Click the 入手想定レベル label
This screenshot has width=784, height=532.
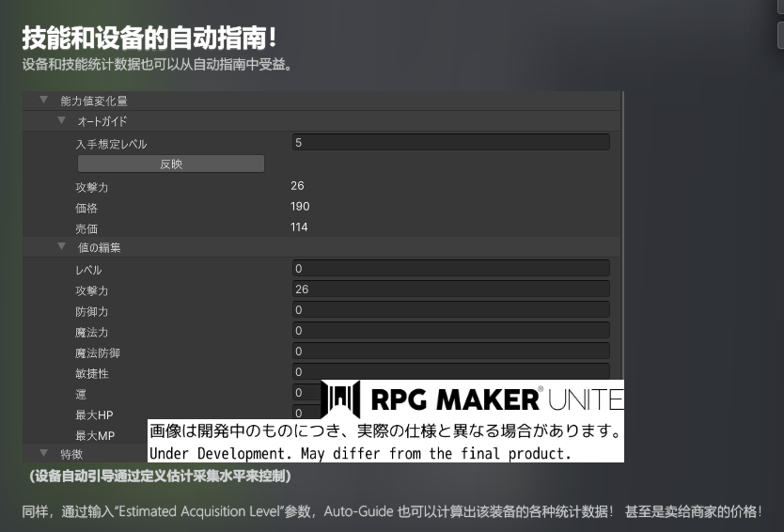tap(111, 144)
